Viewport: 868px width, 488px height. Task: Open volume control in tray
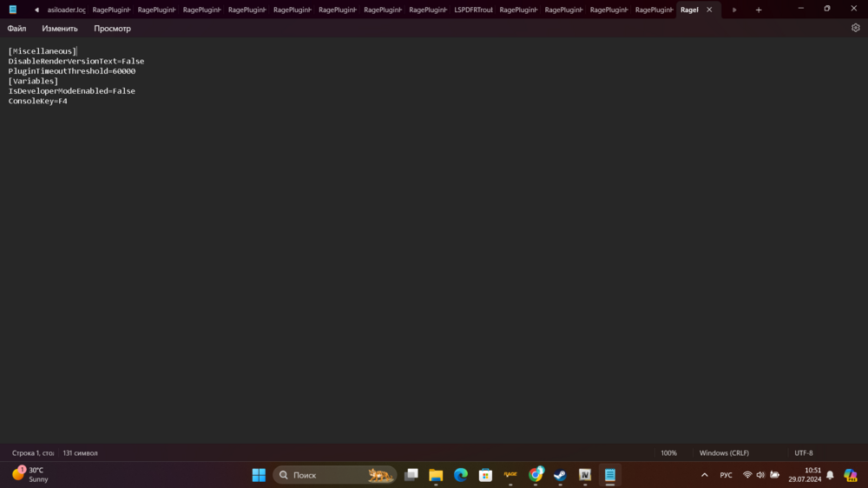[760, 475]
